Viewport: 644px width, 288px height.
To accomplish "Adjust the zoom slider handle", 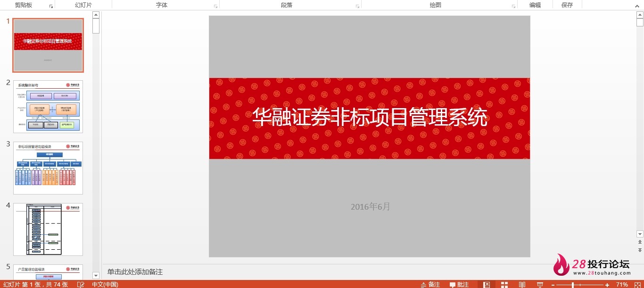I will pyautogui.click(x=573, y=284).
